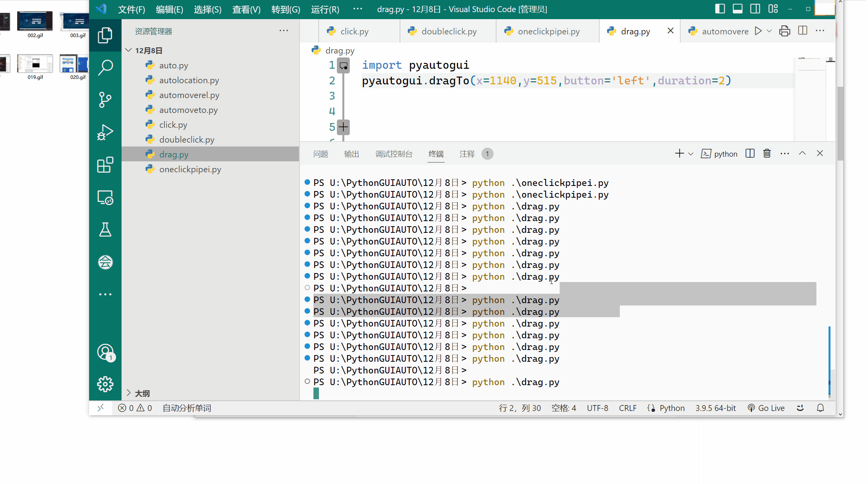Toggle bottom panel visibility
868x484 pixels.
coord(737,9)
